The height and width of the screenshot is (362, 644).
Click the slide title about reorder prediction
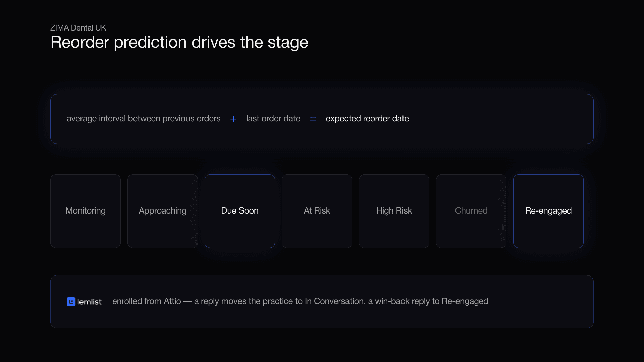(179, 42)
